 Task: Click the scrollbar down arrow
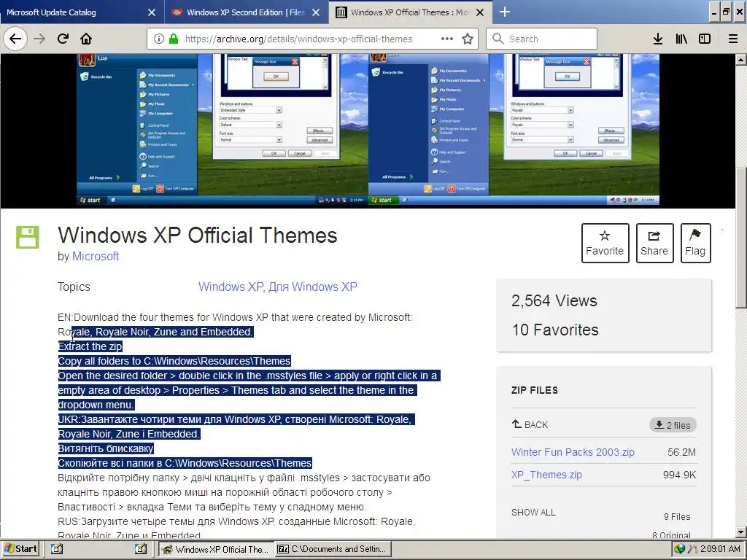tap(741, 532)
